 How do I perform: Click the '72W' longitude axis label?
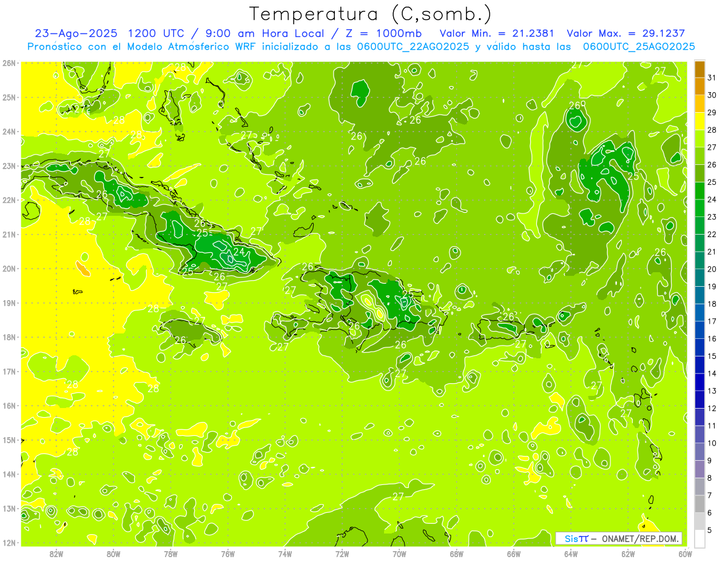click(342, 554)
